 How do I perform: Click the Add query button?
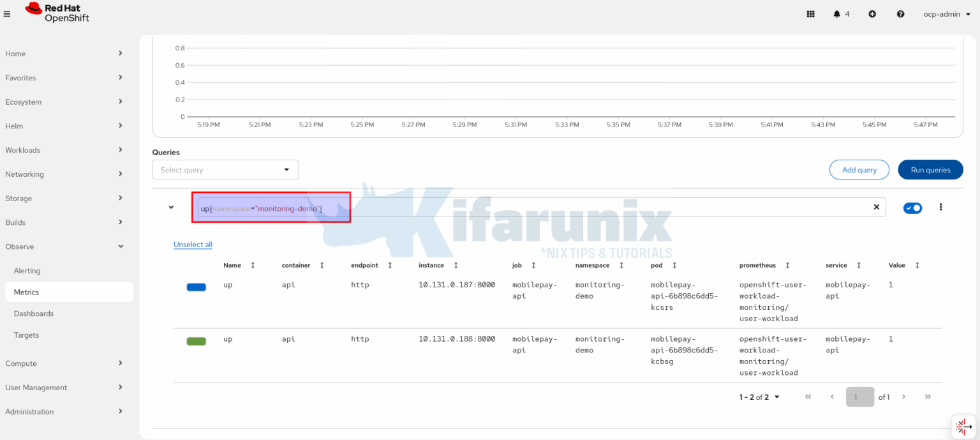pos(859,170)
